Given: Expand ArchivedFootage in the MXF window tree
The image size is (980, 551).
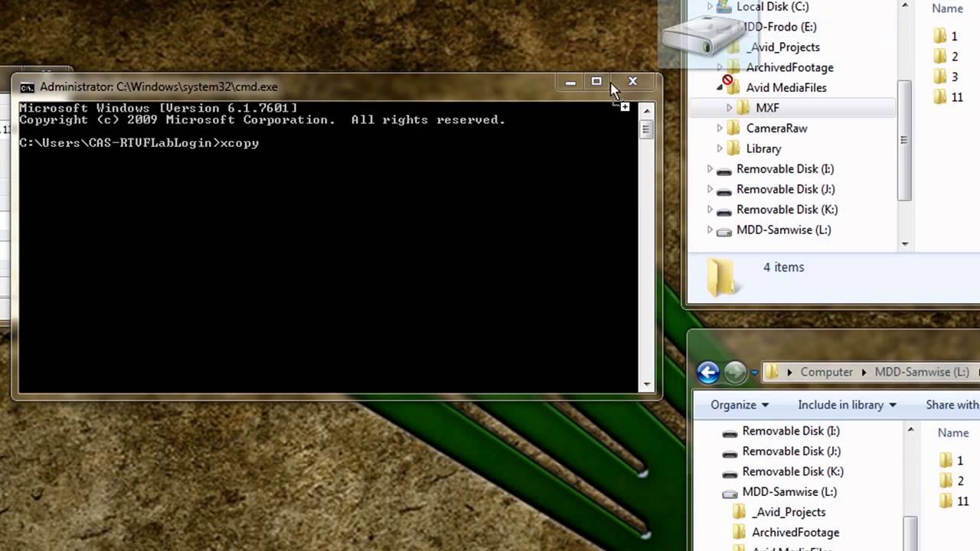Looking at the screenshot, I should click(720, 67).
